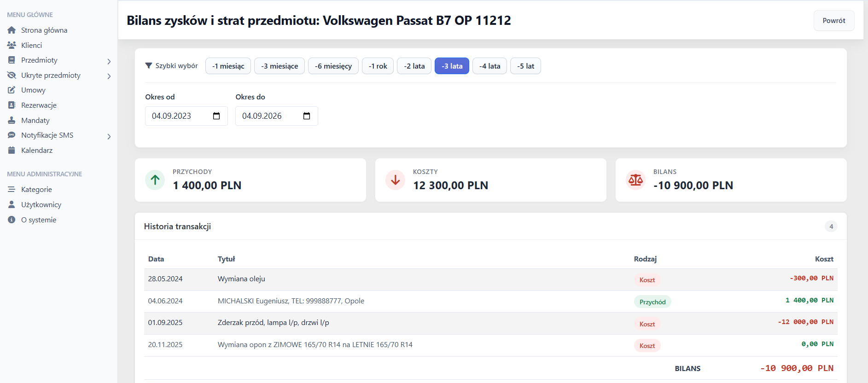Screen dimensions: 868x383
Task: Click the stamp icon beside Mandaty
Action: coord(12,120)
